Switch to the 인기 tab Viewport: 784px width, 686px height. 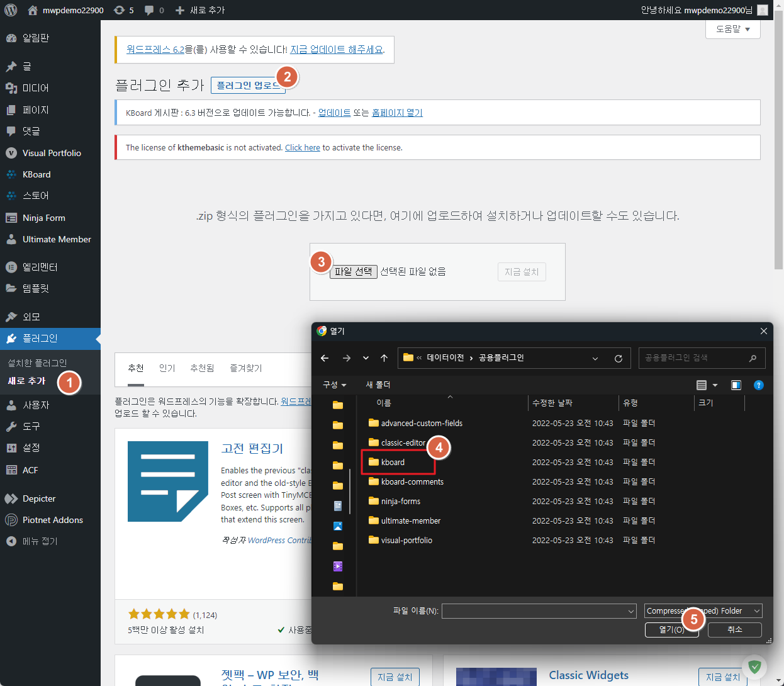point(167,368)
